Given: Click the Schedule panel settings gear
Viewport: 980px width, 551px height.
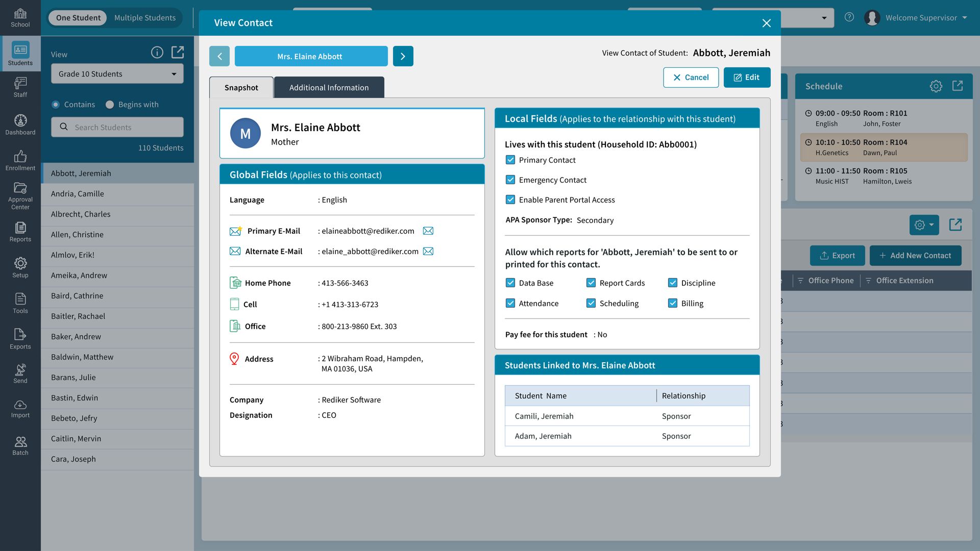Looking at the screenshot, I should pos(936,86).
